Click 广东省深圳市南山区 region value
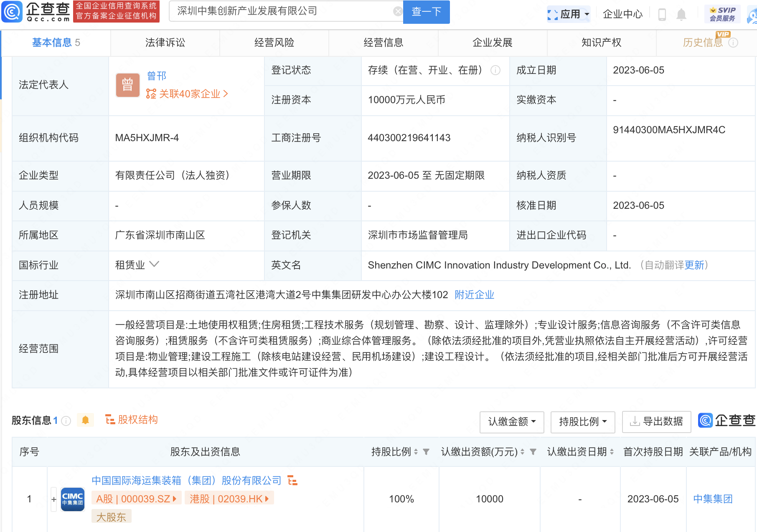Image resolution: width=757 pixels, height=532 pixels. click(x=160, y=235)
